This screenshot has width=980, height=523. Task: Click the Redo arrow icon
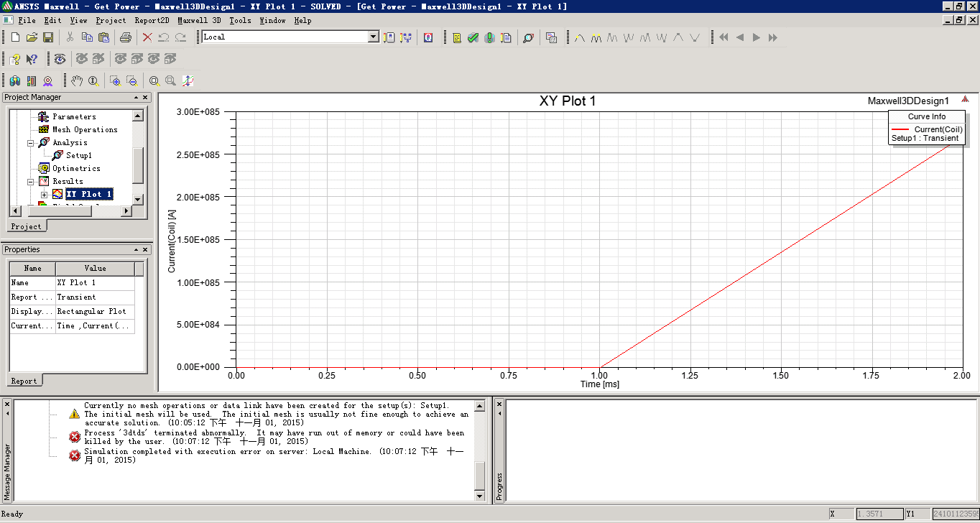pyautogui.click(x=180, y=37)
